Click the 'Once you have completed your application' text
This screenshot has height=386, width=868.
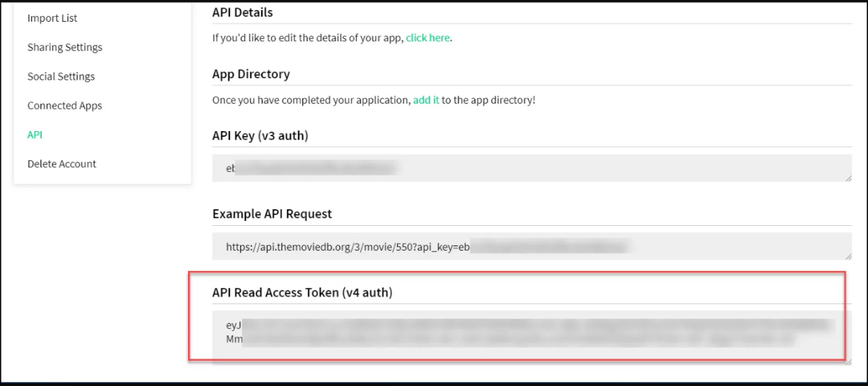coord(311,100)
